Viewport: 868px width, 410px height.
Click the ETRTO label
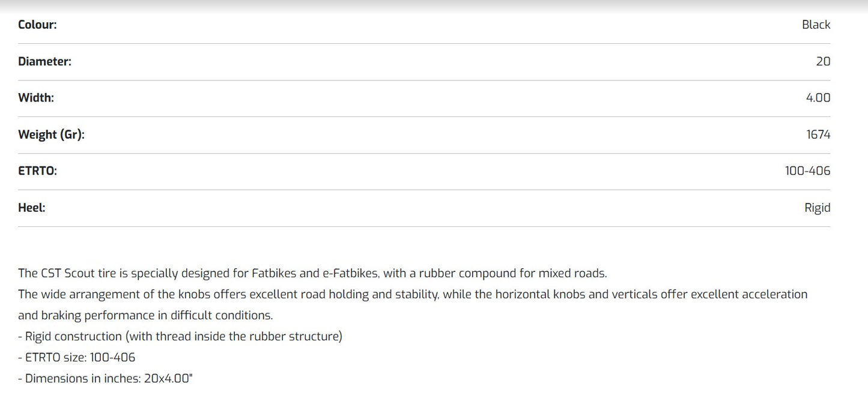click(x=37, y=171)
